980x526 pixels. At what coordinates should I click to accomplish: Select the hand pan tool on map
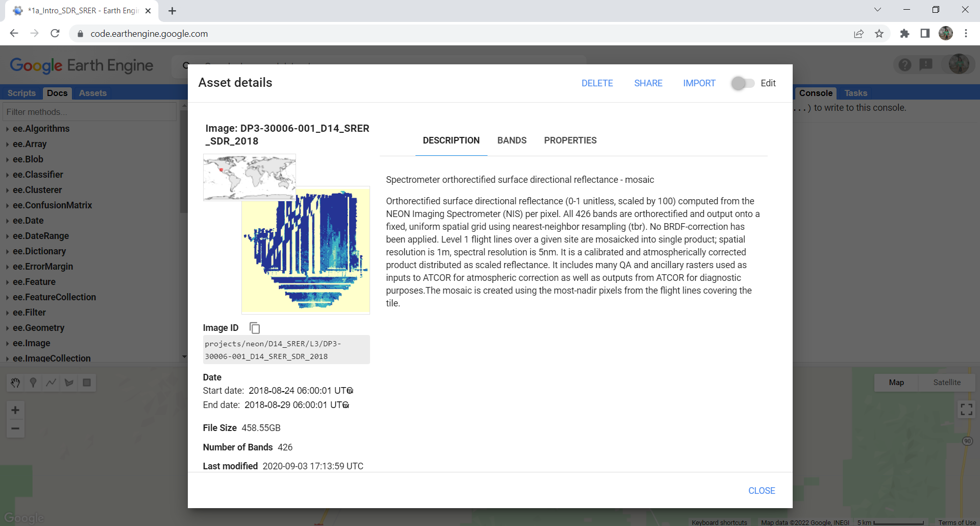(15, 382)
